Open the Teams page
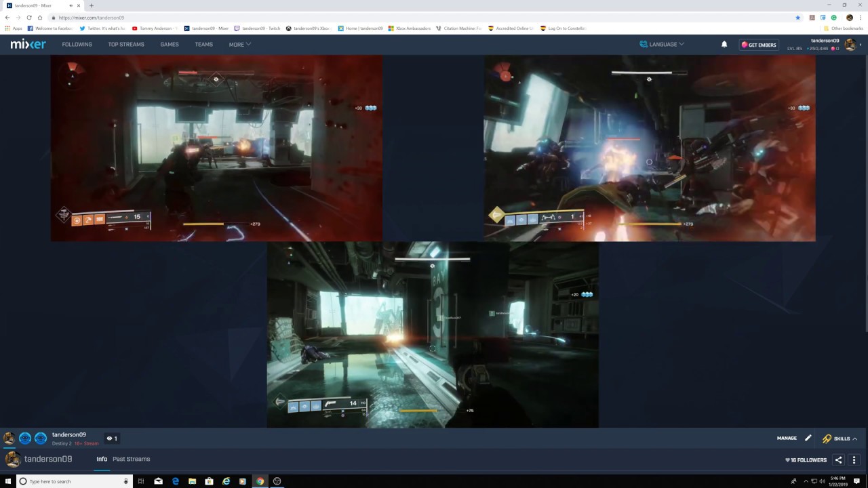This screenshot has height=488, width=868. (x=203, y=45)
